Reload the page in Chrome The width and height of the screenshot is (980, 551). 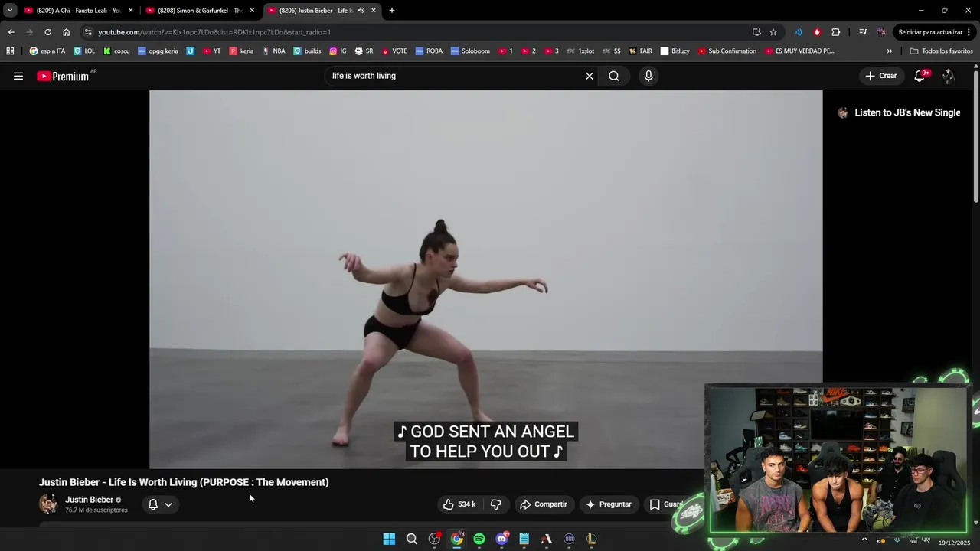coord(47,32)
